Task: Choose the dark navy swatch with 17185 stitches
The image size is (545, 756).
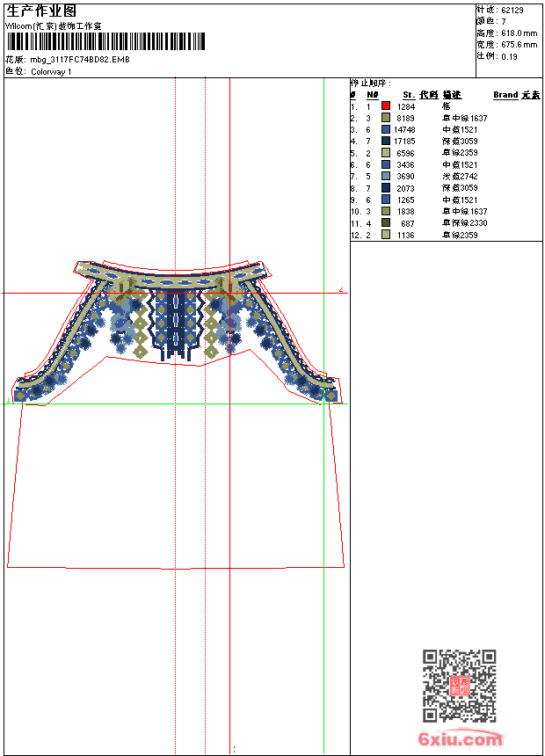Action: tap(385, 141)
